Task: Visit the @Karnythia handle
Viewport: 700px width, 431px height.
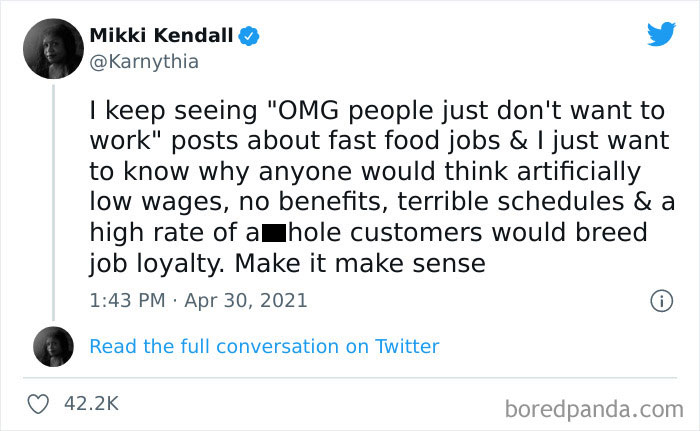Action: pos(144,62)
